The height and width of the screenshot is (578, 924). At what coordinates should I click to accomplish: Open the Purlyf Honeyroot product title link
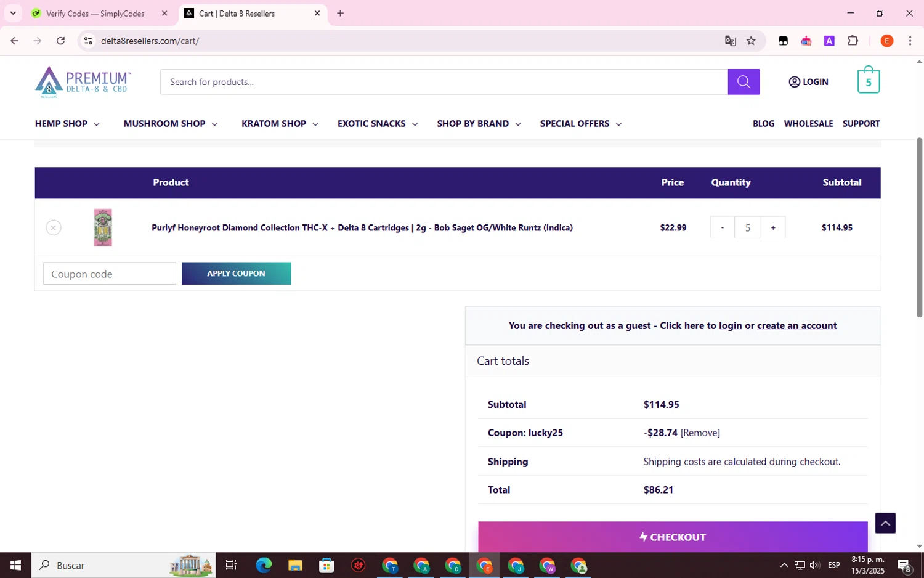[x=362, y=227]
